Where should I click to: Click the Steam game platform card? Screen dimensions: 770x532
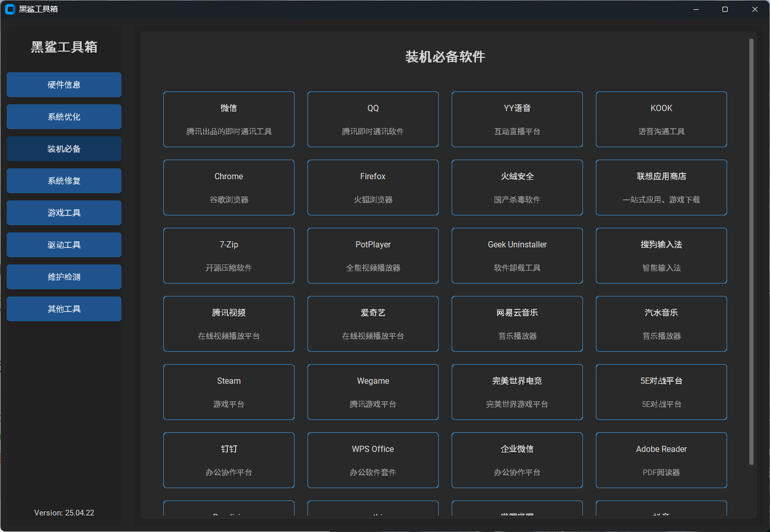[229, 392]
